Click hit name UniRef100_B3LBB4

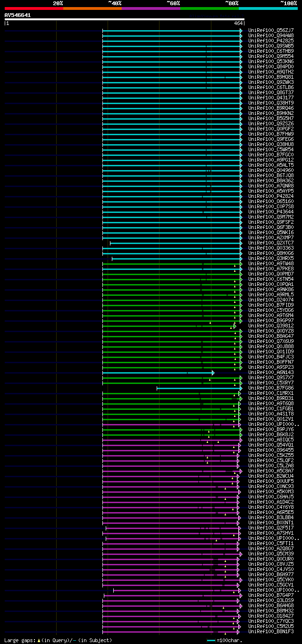coord(271,517)
